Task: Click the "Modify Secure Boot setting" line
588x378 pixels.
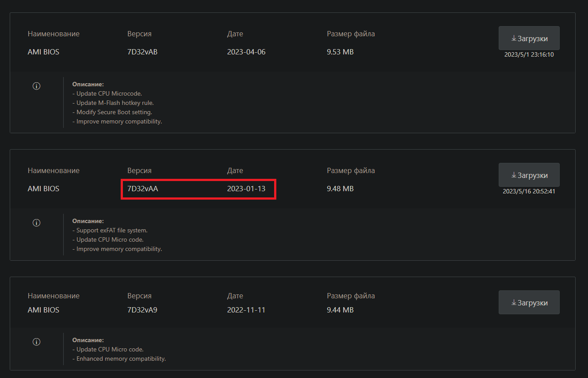Action: pos(114,112)
